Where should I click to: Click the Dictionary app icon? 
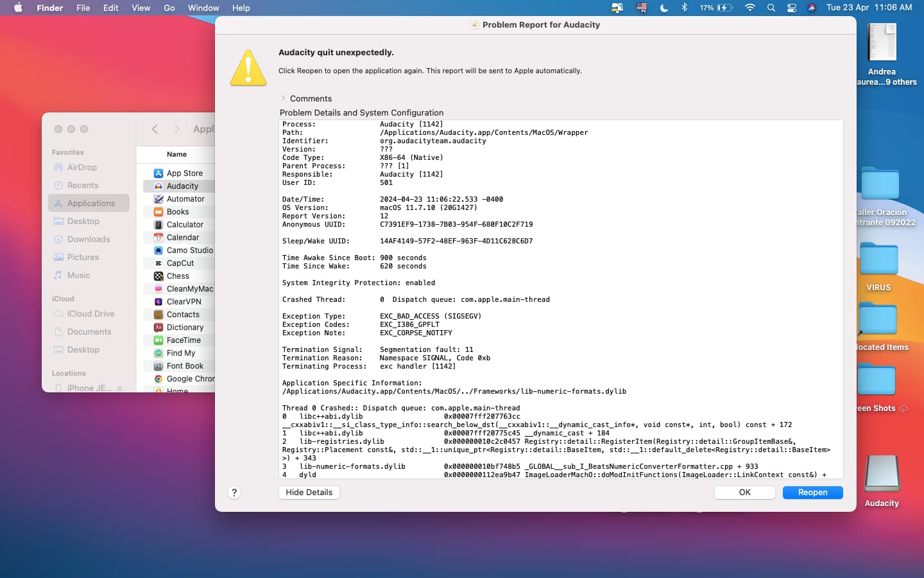158,328
